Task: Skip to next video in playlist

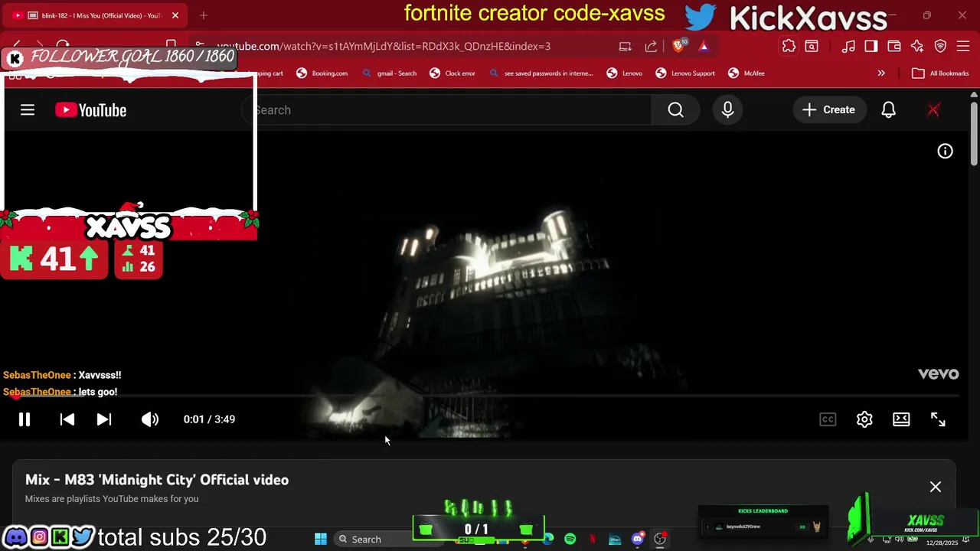Action: tap(104, 419)
